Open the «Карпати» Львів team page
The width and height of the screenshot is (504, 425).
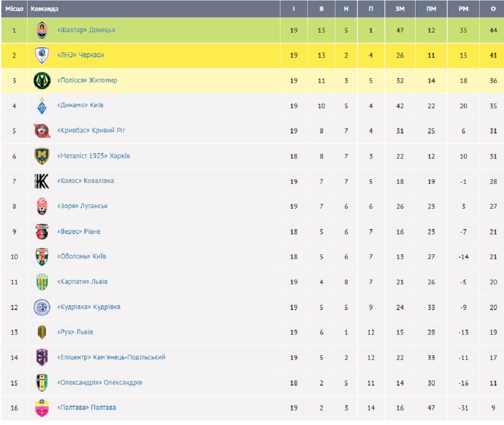(x=82, y=281)
